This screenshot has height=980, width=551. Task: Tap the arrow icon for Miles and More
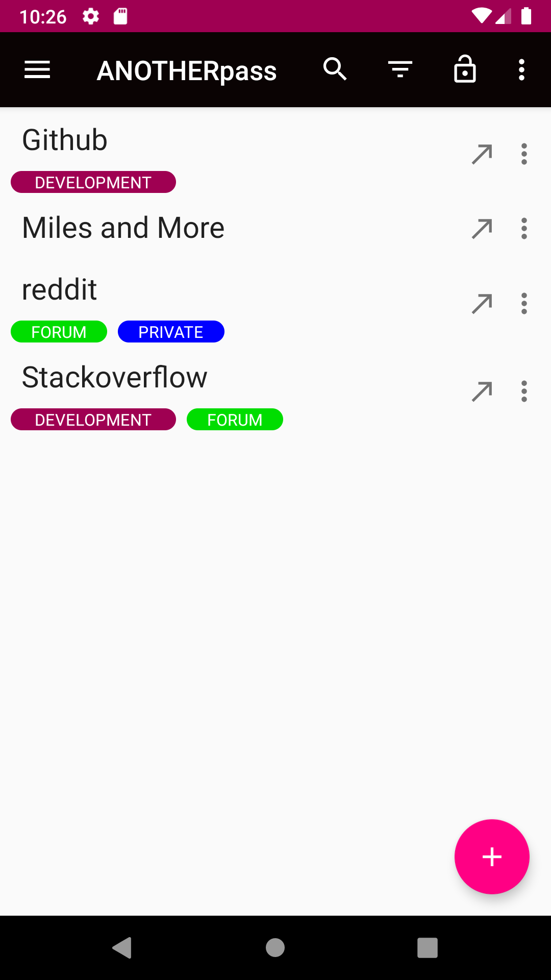(x=482, y=229)
